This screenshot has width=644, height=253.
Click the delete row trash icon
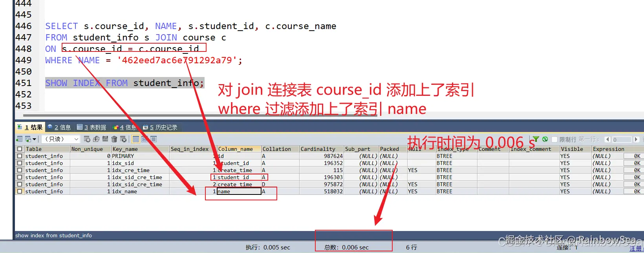[x=114, y=139]
